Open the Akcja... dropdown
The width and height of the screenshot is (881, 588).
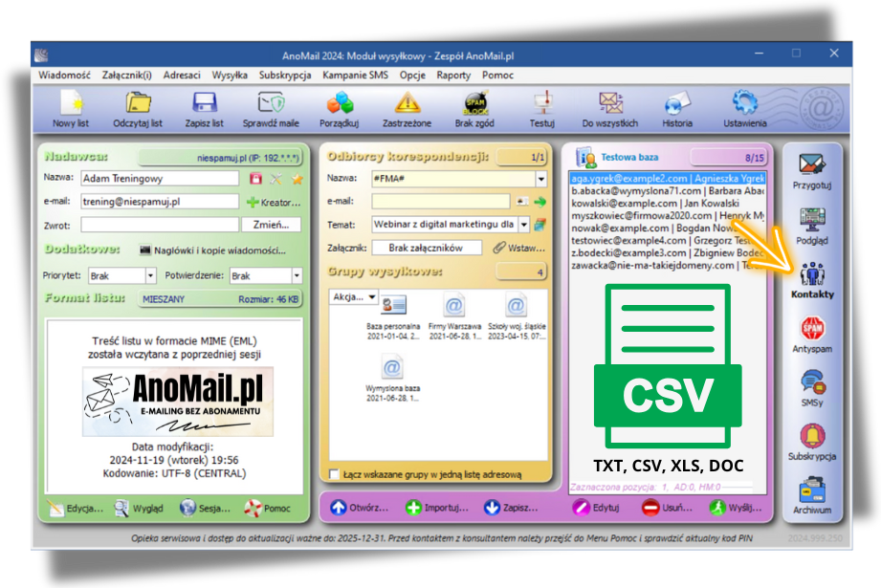354,296
